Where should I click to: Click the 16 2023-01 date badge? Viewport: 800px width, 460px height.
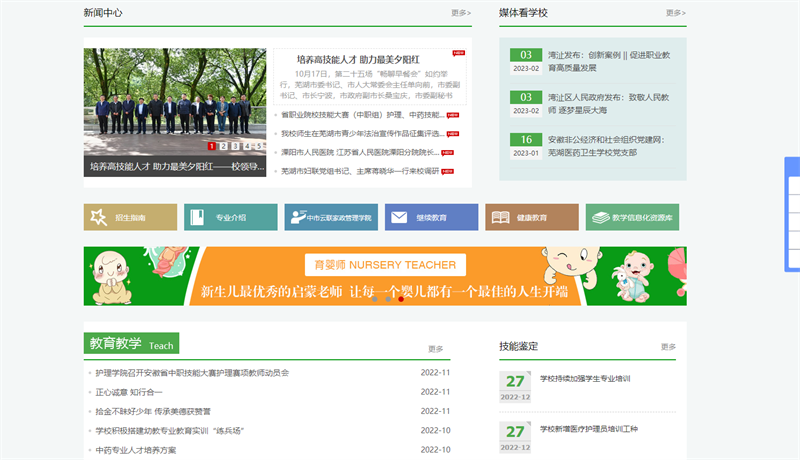[526, 146]
